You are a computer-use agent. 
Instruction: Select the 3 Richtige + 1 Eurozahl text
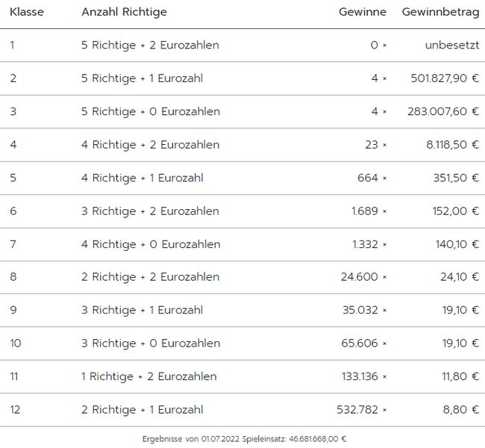coord(142,310)
